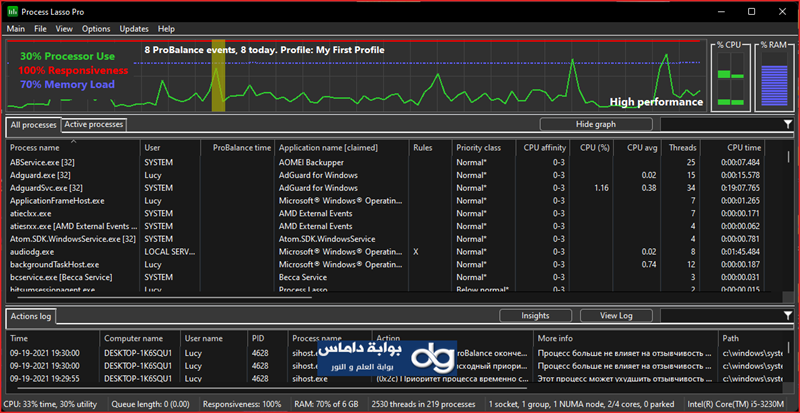The image size is (800, 413).
Task: Click the yellow ProBalance event marker on graph
Action: [x=218, y=76]
